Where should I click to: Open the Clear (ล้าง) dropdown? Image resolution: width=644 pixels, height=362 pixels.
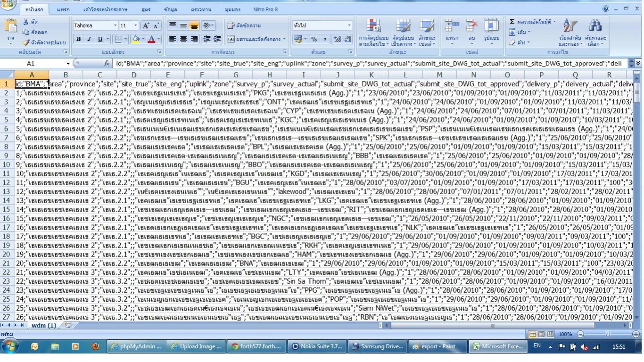tap(519, 42)
